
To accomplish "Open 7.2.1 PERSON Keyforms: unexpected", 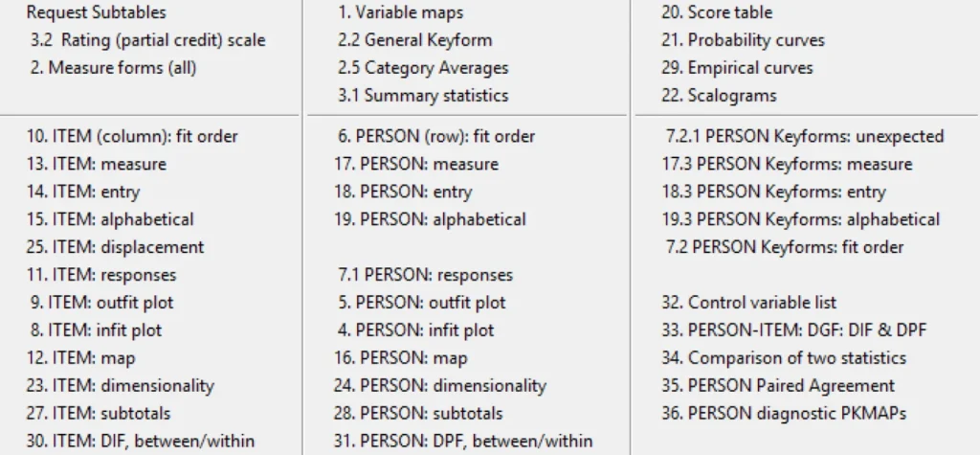I will (x=804, y=137).
